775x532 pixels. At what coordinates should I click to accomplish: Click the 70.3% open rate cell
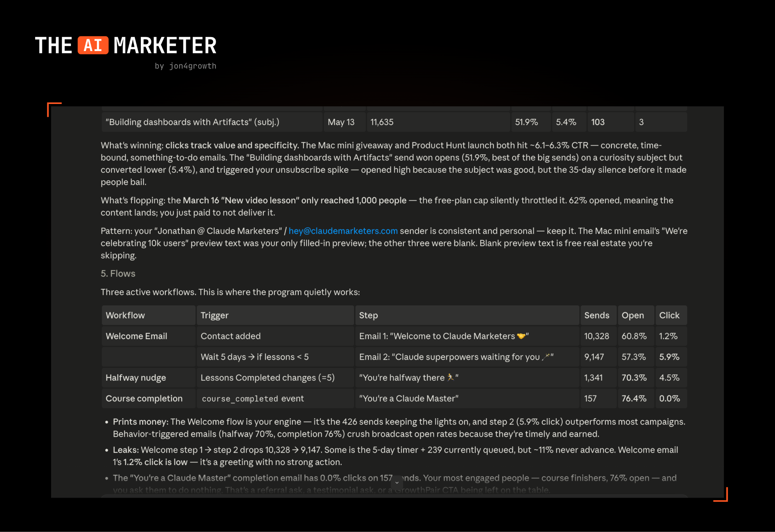click(x=636, y=378)
